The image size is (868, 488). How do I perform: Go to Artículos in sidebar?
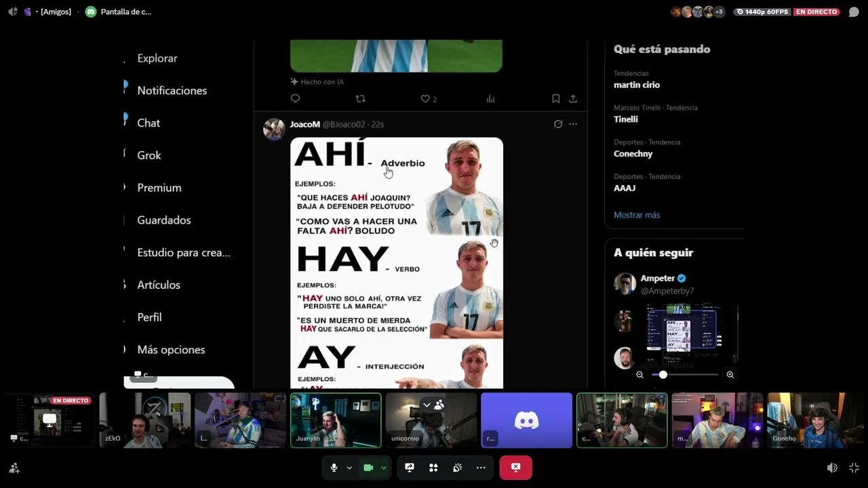pos(159,285)
